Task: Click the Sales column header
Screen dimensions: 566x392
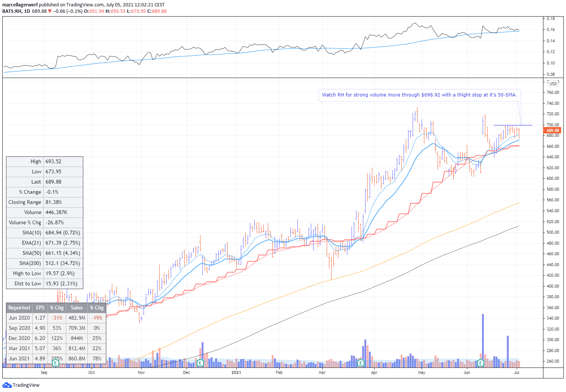Action: (x=77, y=308)
